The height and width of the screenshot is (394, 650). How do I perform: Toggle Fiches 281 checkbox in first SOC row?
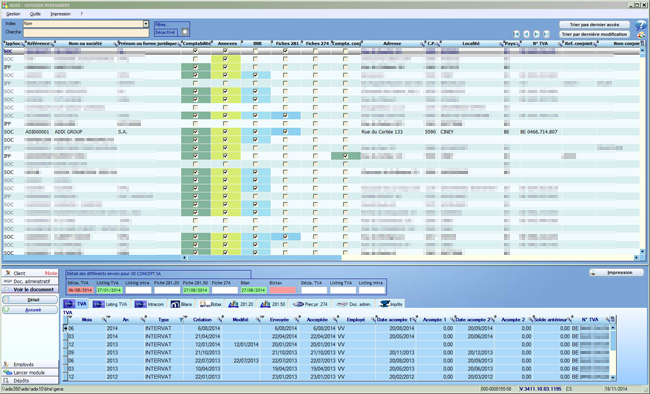pos(285,51)
